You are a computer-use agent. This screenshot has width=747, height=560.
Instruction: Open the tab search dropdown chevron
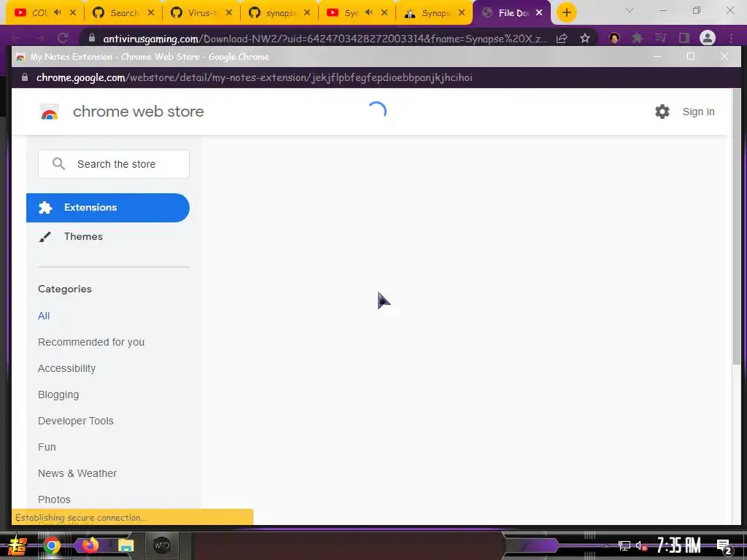[x=630, y=10]
